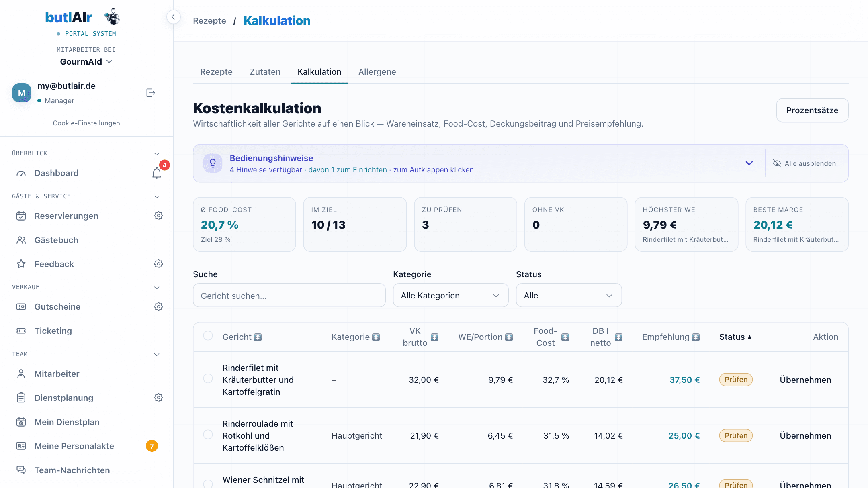This screenshot has width=868, height=488.
Task: Click the Gutscheine voucher icon
Action: coord(21,306)
